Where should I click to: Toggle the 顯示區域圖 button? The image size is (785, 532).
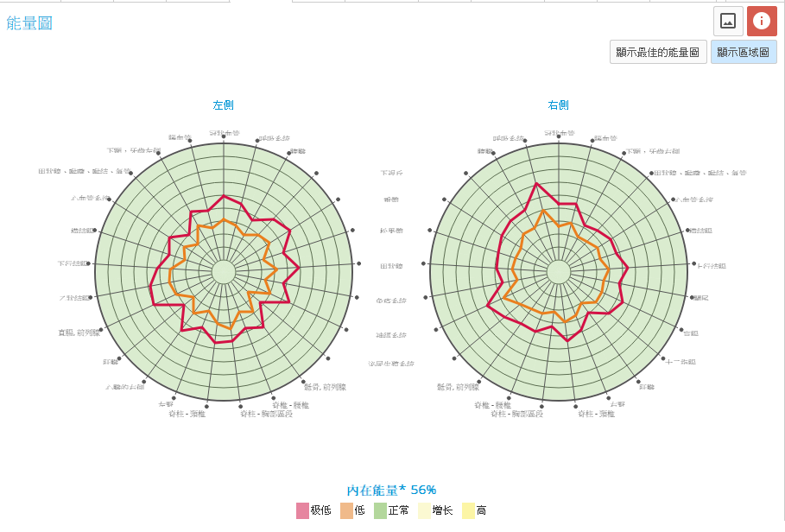[x=743, y=52]
